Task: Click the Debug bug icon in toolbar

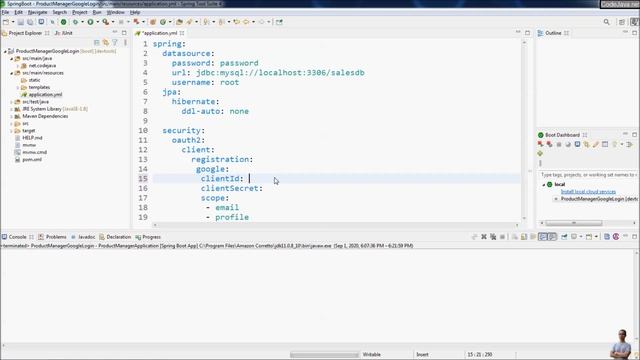Action: click(x=76, y=22)
